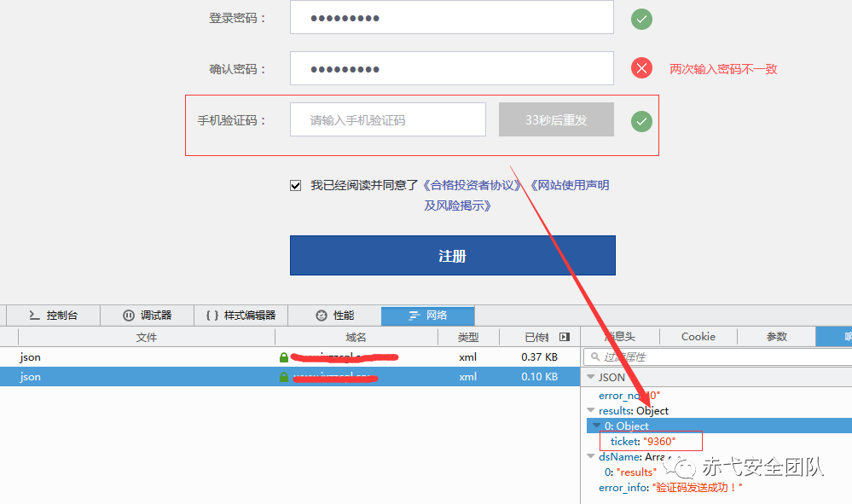Screen dimensions: 852x504
Task: Click the 域名 column header
Action: (x=356, y=337)
